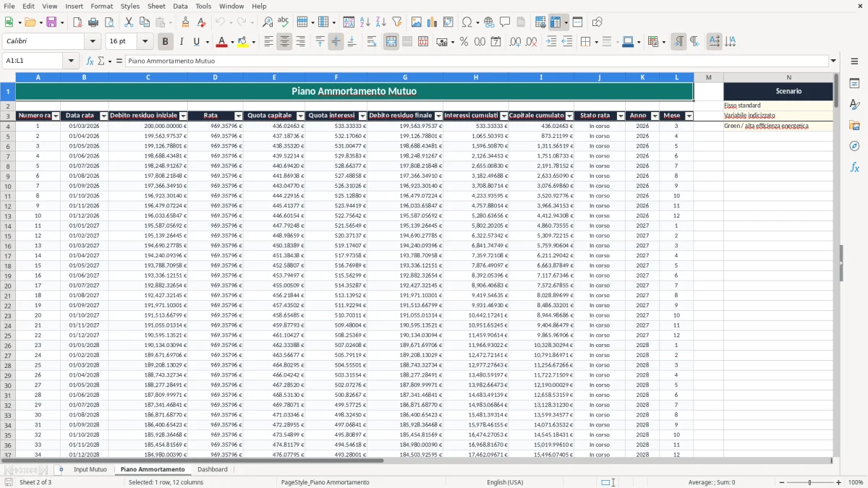868x488 pixels.
Task: Click the Print icon
Action: (x=93, y=22)
